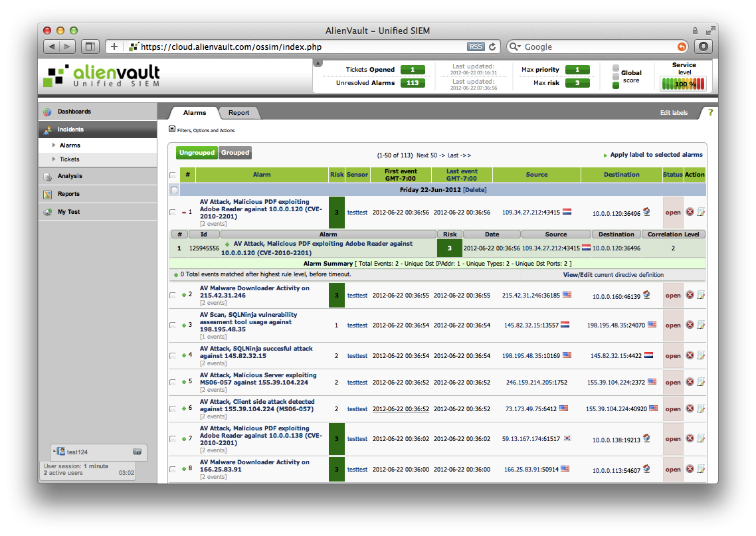Select alarm 5 Malicious Server checkbox
Image resolution: width=756 pixels, height=536 pixels.
click(x=173, y=382)
